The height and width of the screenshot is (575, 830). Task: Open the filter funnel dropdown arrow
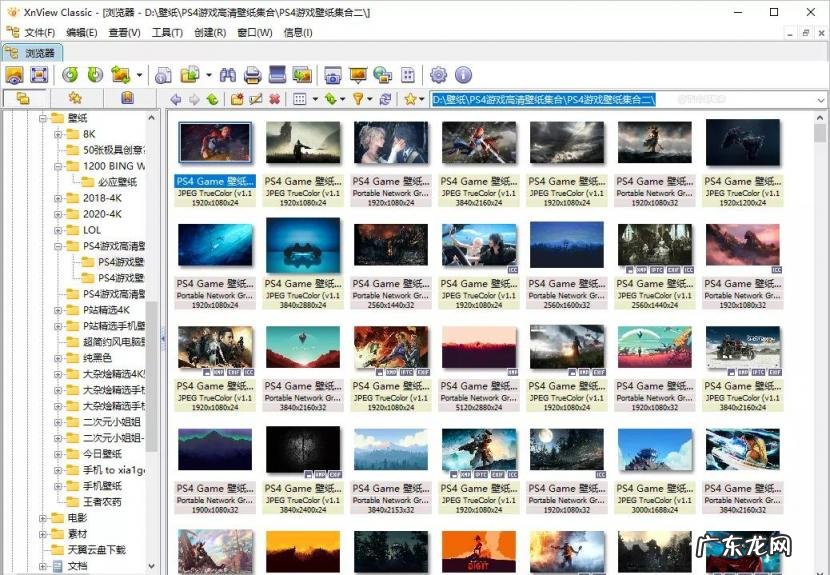[370, 99]
